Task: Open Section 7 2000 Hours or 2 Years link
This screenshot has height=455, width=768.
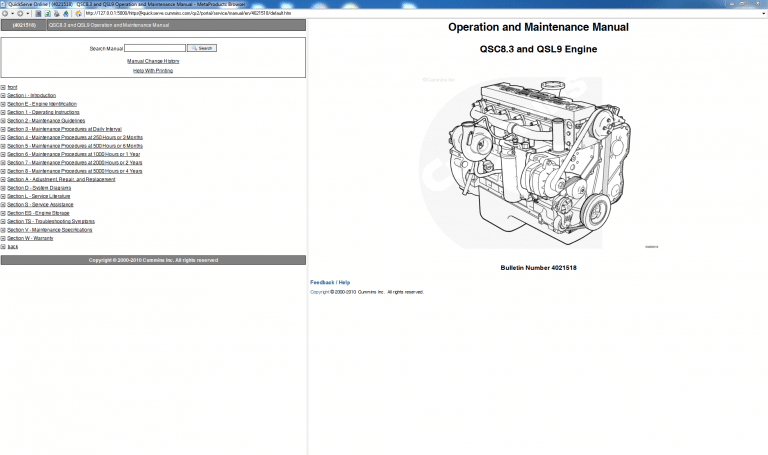Action: click(74, 163)
